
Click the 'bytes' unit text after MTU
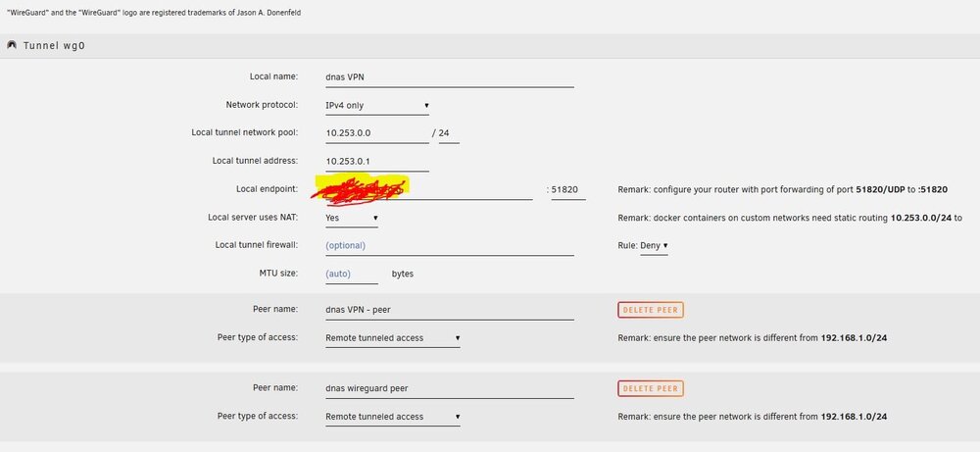pyautogui.click(x=403, y=274)
